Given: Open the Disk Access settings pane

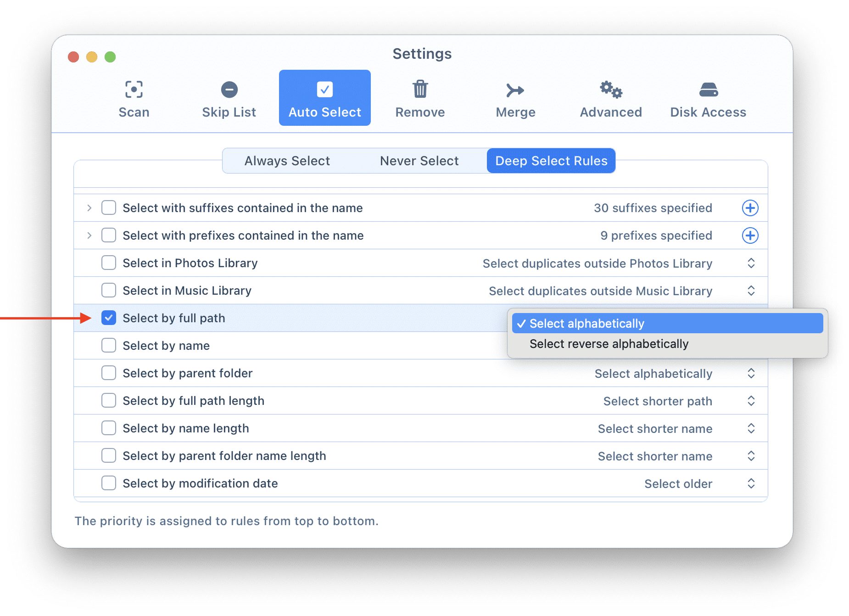Looking at the screenshot, I should click(708, 98).
